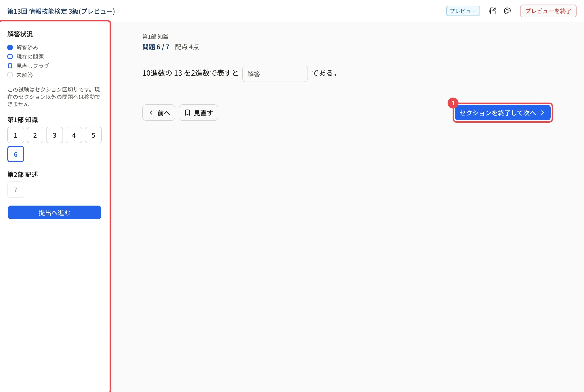Open the color theme palette icon
Viewport: 584px width, 392px height.
pos(507,11)
